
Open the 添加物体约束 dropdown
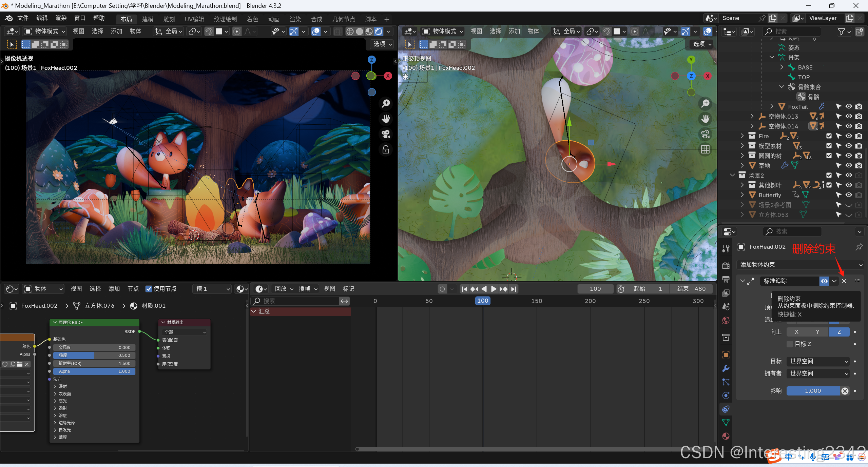click(801, 265)
